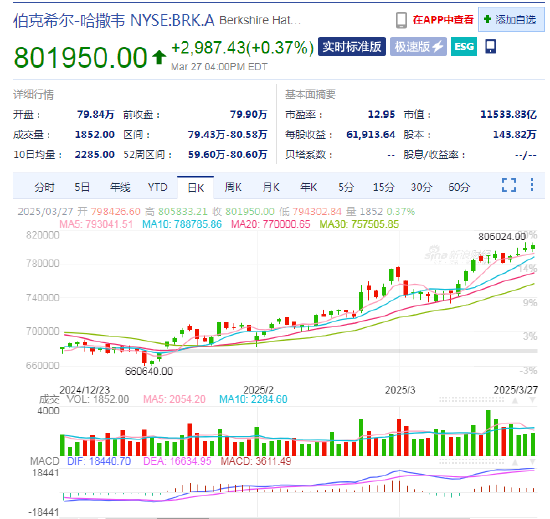This screenshot has width=550, height=519.
Task: Click the 伯克希尔-哈撒韦 NYSE:BRK.A title
Action: click(x=113, y=20)
